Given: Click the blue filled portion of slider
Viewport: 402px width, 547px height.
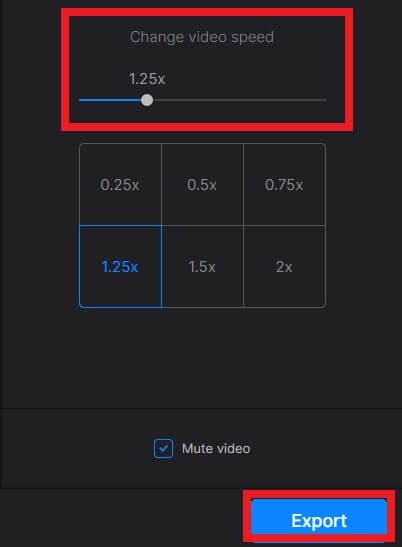Looking at the screenshot, I should (110, 100).
